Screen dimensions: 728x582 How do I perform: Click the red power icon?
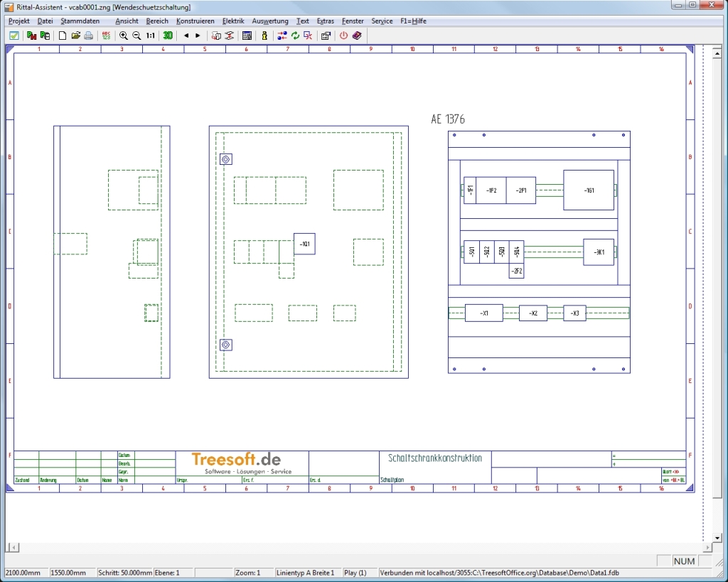point(344,35)
